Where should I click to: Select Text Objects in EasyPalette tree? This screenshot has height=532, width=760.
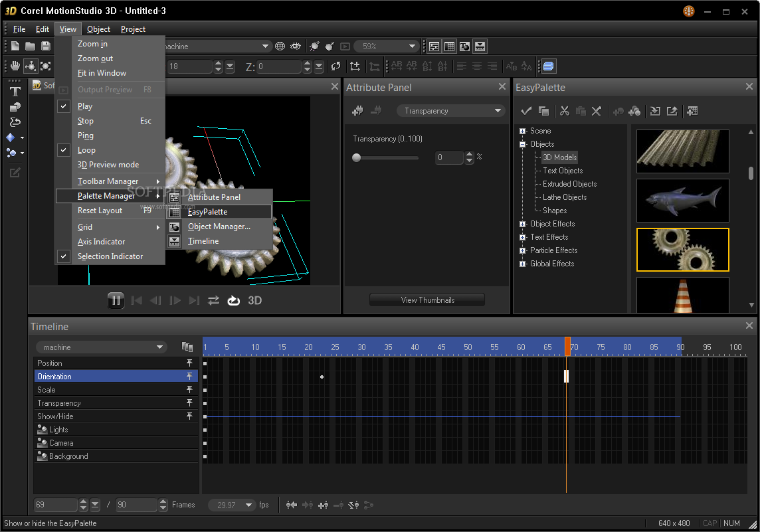(x=563, y=171)
